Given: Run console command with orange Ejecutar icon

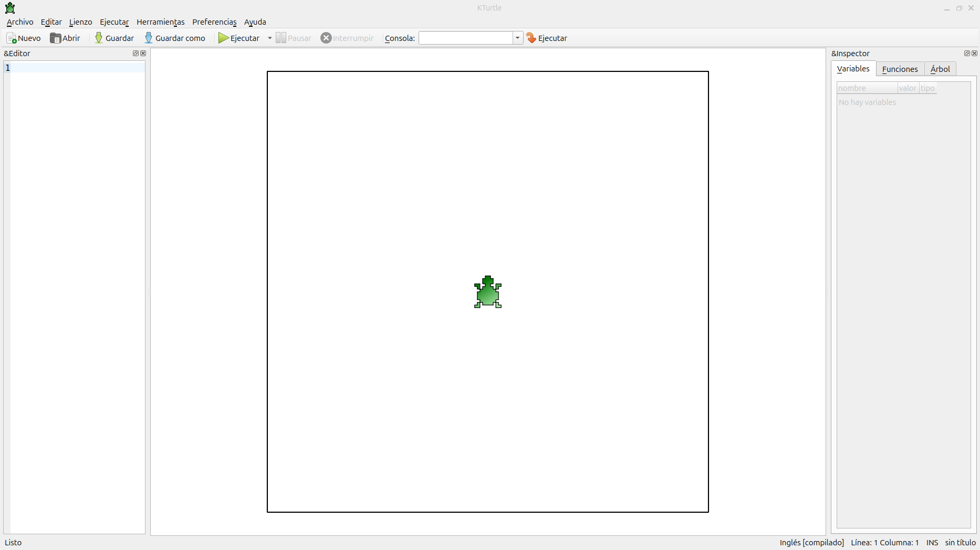Looking at the screenshot, I should tap(531, 38).
